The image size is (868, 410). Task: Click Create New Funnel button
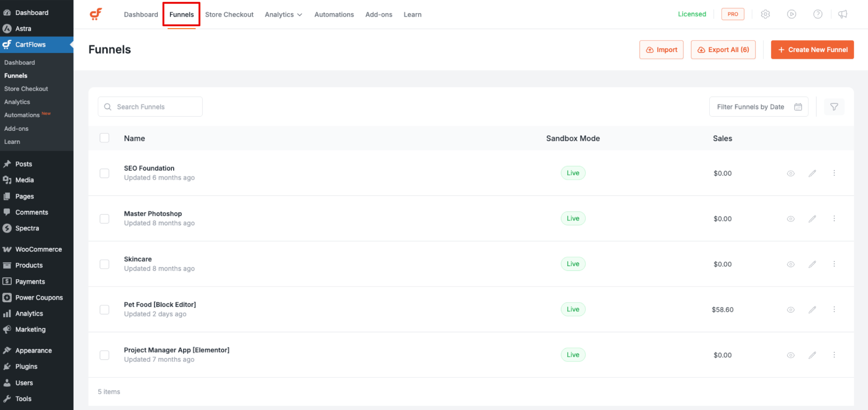click(x=812, y=50)
